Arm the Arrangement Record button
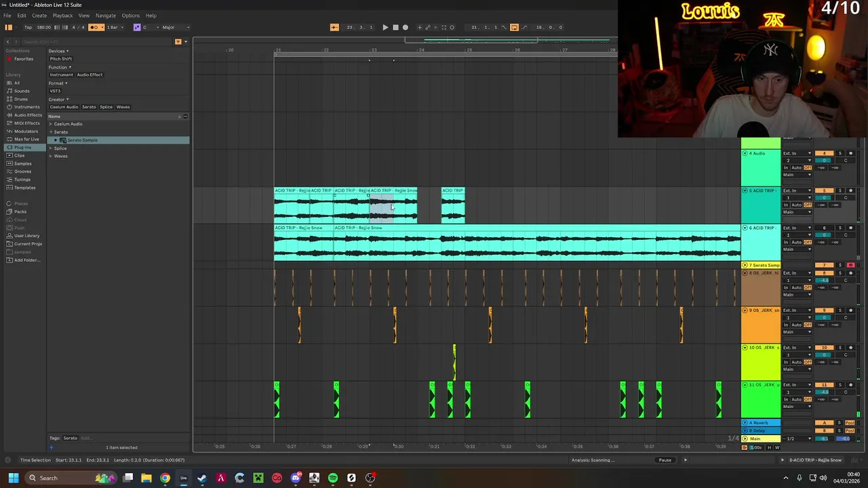 click(405, 27)
